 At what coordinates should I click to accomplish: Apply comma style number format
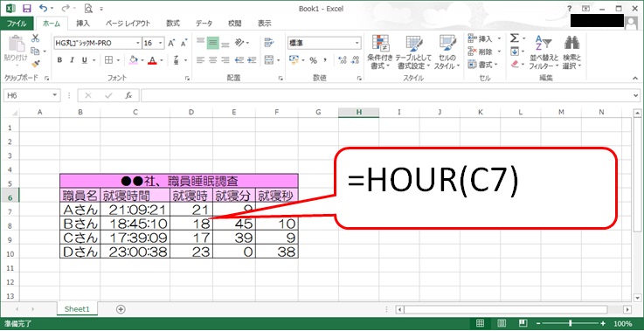click(x=325, y=60)
